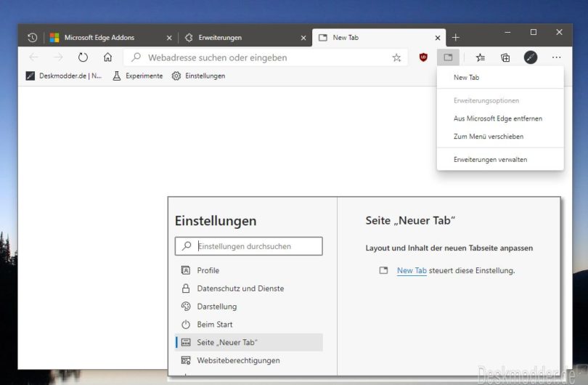The image size is (588, 385).
Task: Close the New Tab tab
Action: [438, 38]
